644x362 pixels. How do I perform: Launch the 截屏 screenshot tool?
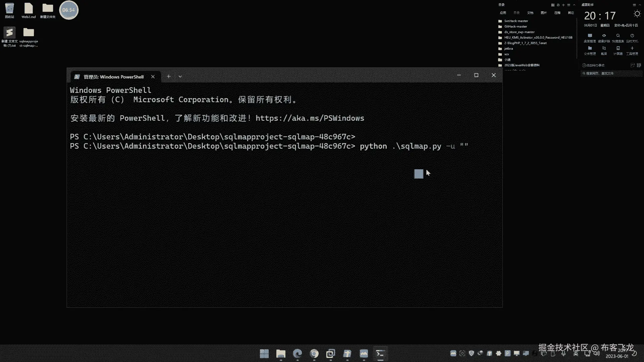[x=604, y=49]
